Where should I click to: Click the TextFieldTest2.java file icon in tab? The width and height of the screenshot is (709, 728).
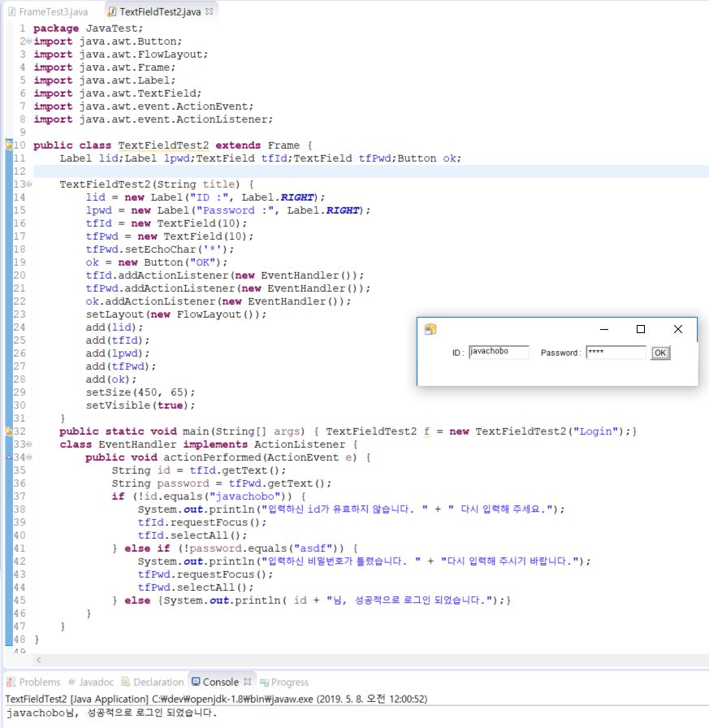112,11
